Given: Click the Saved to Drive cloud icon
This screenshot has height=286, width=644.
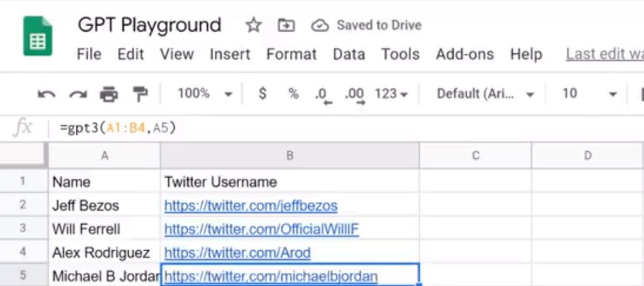Looking at the screenshot, I should pyautogui.click(x=320, y=25).
